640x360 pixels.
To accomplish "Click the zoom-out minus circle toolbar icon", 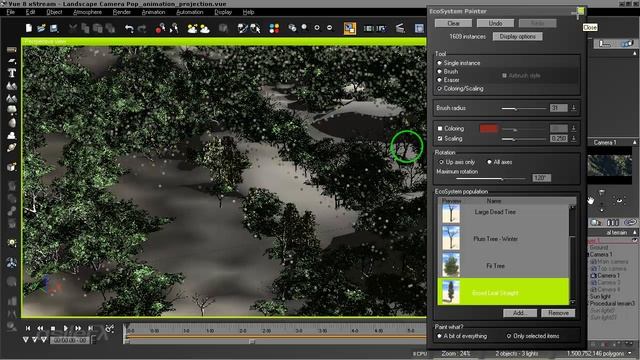I will (329, 28).
